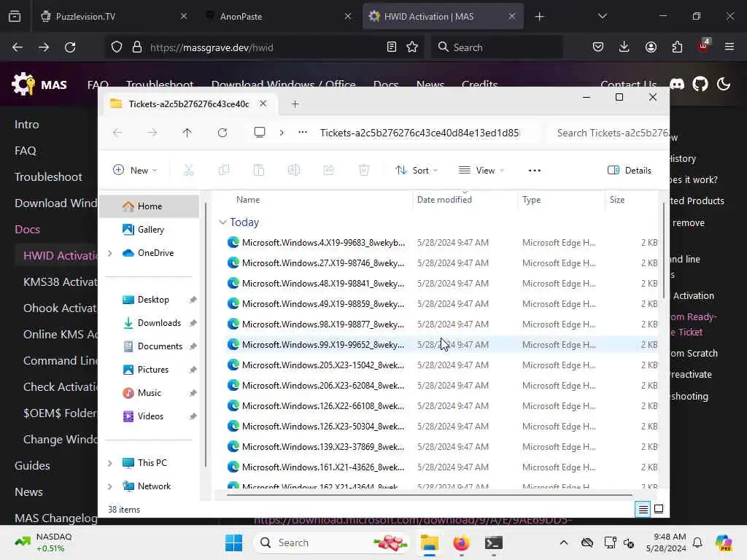Toggle dark mode moon icon on MAS site
Image resolution: width=747 pixels, height=560 pixels.
[724, 85]
